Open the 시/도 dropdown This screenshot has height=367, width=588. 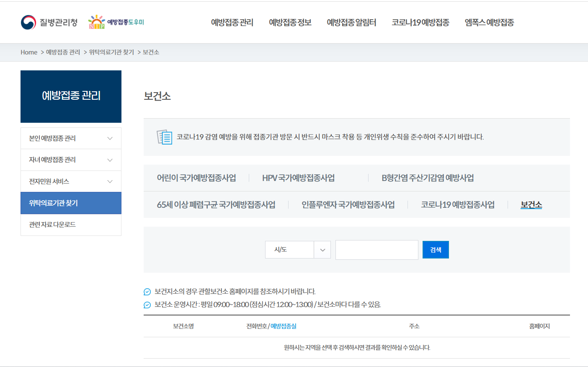[x=298, y=250]
